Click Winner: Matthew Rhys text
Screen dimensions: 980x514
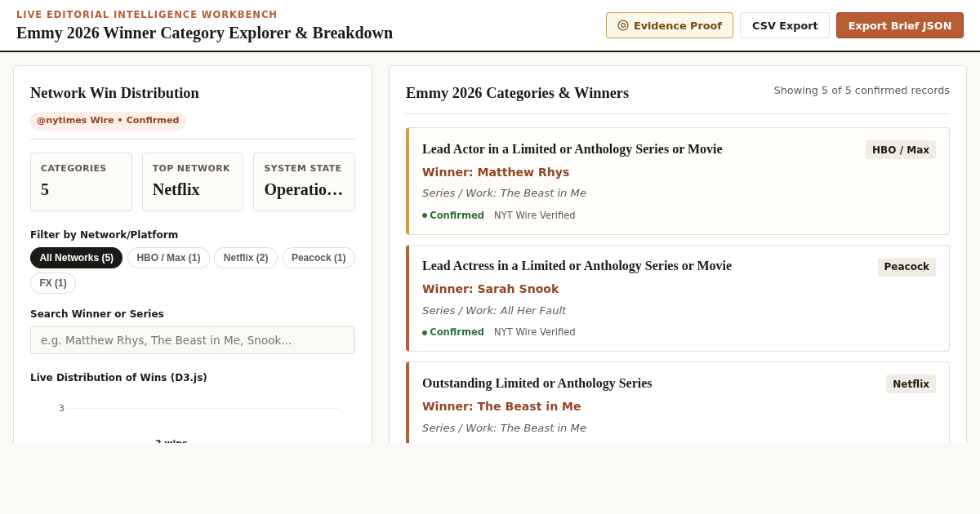[x=496, y=172]
